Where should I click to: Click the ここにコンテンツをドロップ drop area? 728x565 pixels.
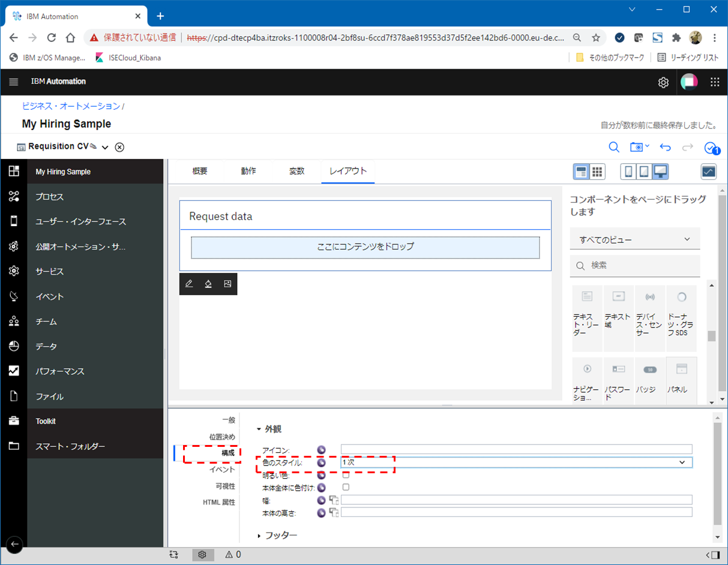(x=366, y=247)
